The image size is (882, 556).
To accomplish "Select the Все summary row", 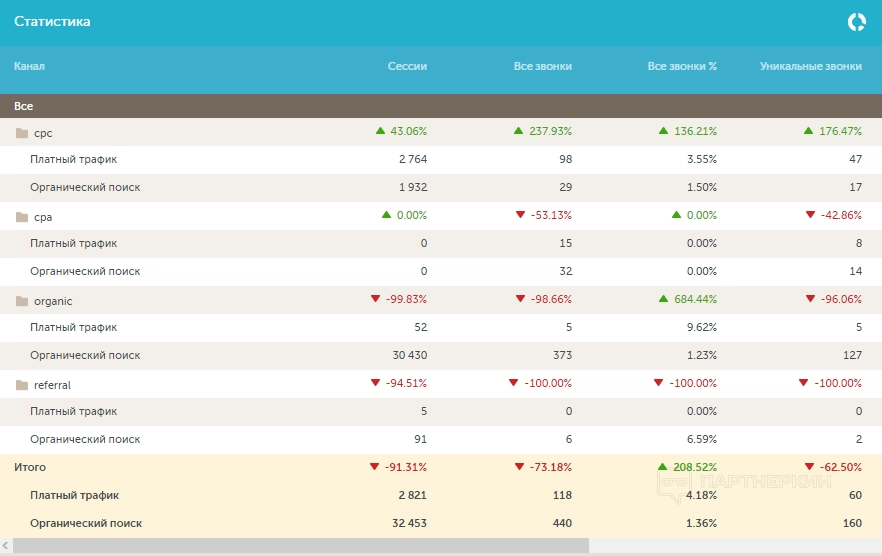I will click(24, 105).
